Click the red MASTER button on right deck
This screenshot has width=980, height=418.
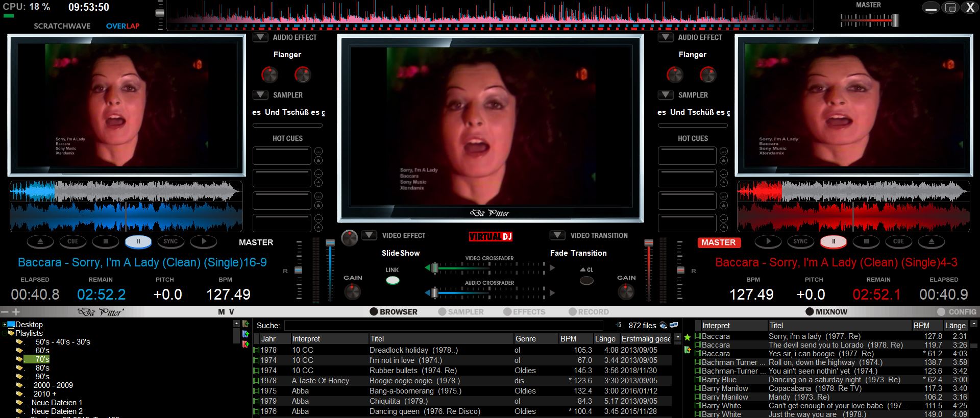(x=719, y=242)
